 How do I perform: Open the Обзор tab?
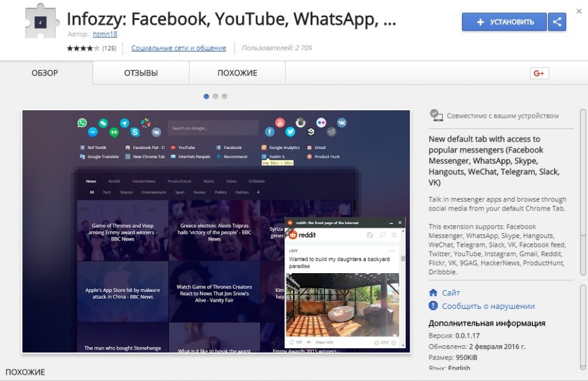(x=45, y=73)
